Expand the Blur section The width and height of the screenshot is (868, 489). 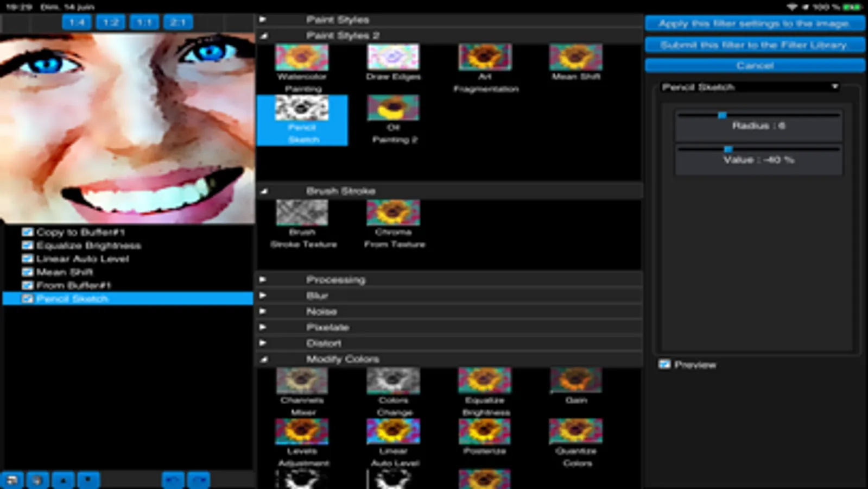[x=263, y=296]
